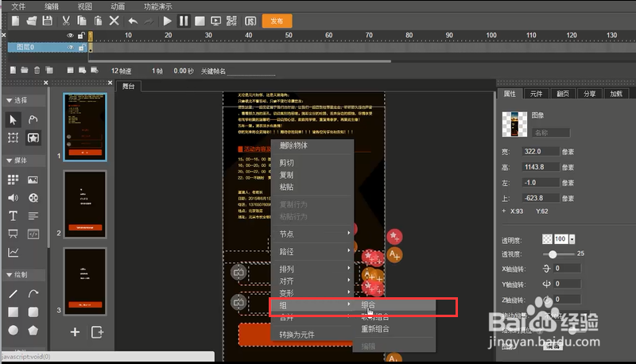Screen dimensions: 636x364
Task: Toggle all-layers eye icon in timeline header
Action: [x=70, y=36]
